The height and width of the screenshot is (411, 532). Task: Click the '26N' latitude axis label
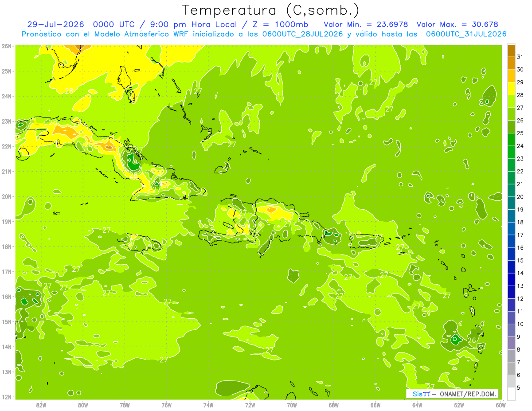(6, 46)
